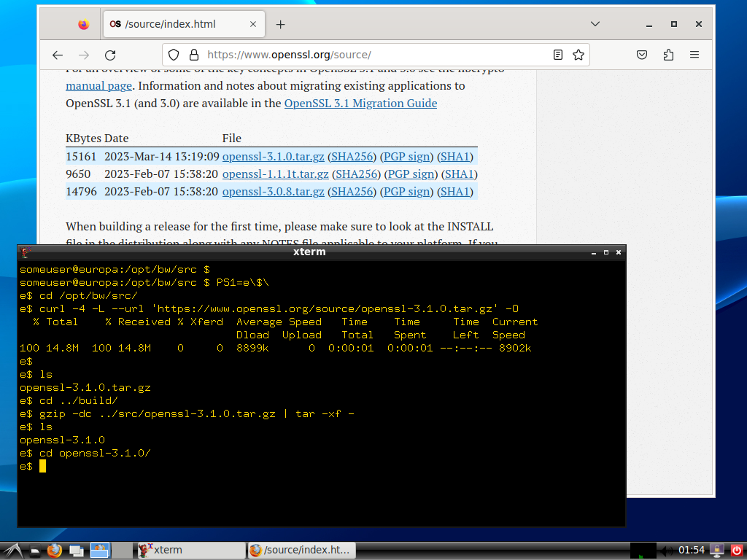
Task: Open a new browser tab
Action: point(280,24)
